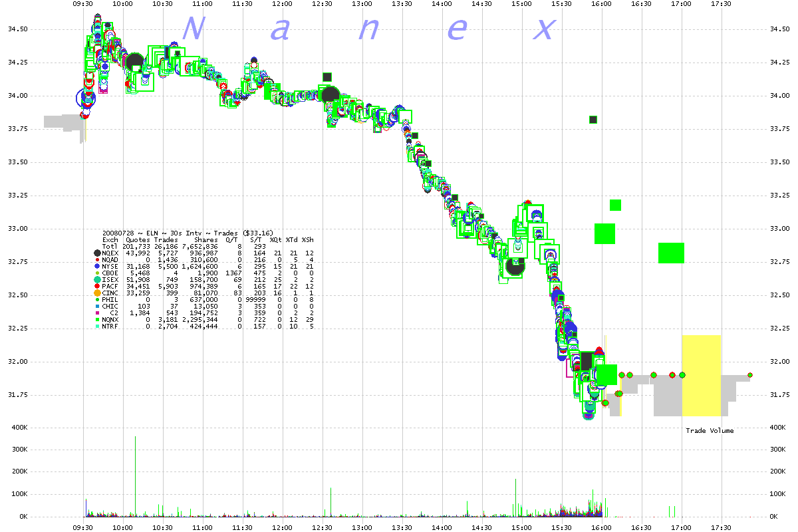Image resolution: width=798 pixels, height=532 pixels.
Task: Click the after-hours trade dot near 16:40
Action: tap(654, 375)
